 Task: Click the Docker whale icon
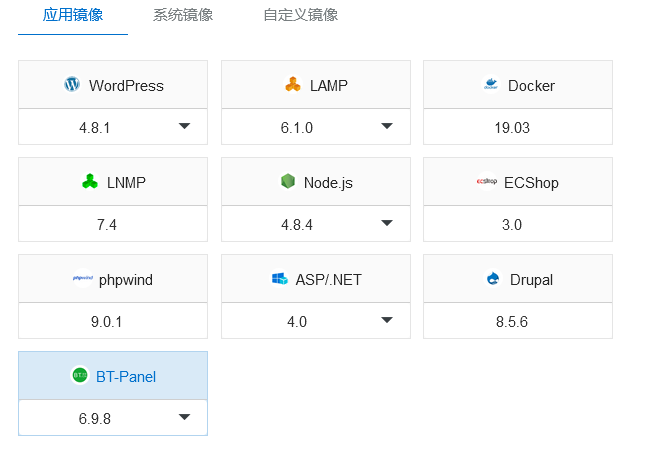[x=491, y=85]
